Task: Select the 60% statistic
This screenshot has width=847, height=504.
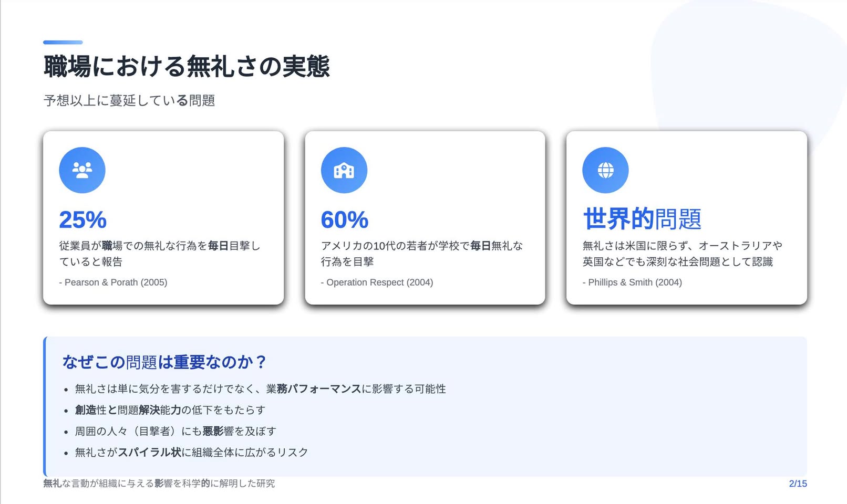Action: [x=345, y=219]
